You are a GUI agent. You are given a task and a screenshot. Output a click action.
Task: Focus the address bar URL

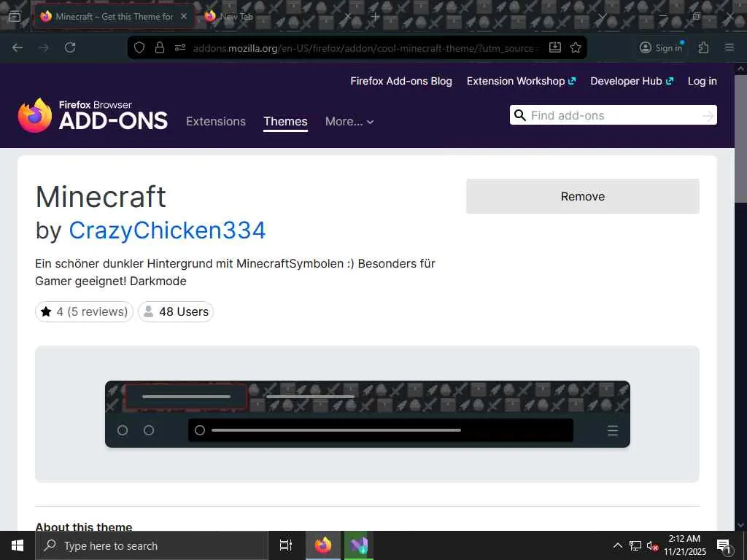(366, 48)
